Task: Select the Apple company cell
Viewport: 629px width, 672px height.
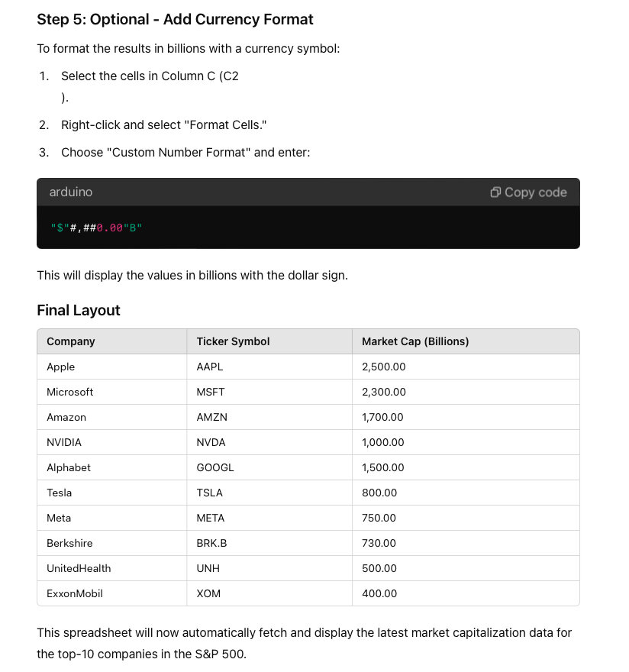Action: [61, 367]
